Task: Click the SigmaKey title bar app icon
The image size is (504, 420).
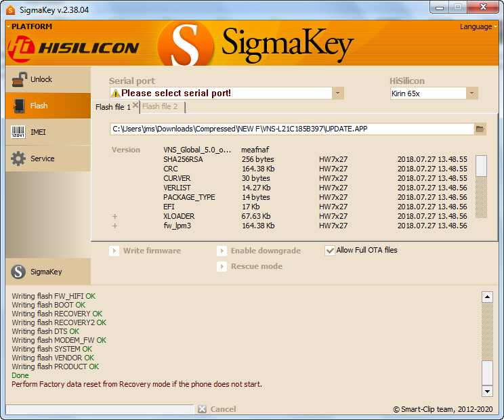Action: tap(11, 10)
